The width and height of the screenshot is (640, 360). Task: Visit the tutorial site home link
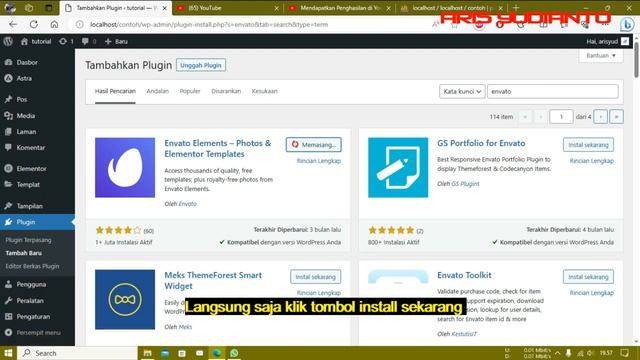[36, 41]
